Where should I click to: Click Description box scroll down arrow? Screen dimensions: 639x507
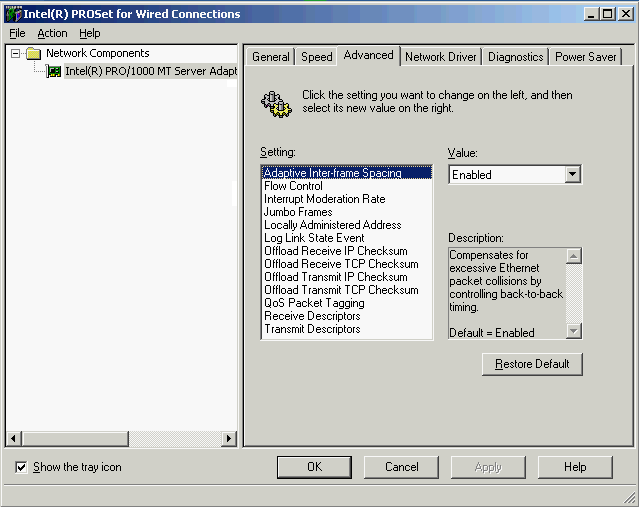(574, 331)
